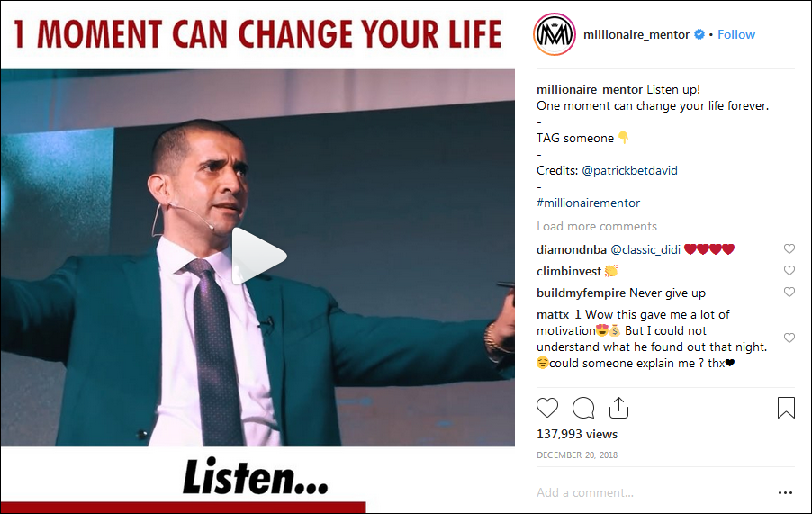812x514 pixels.
Task: Open the #millionairementor hashtag
Action: (x=588, y=203)
